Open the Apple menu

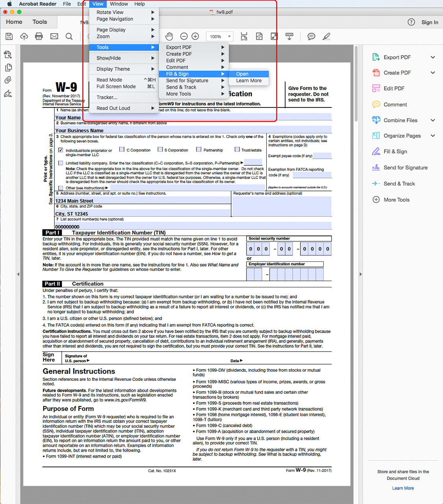(9, 4)
